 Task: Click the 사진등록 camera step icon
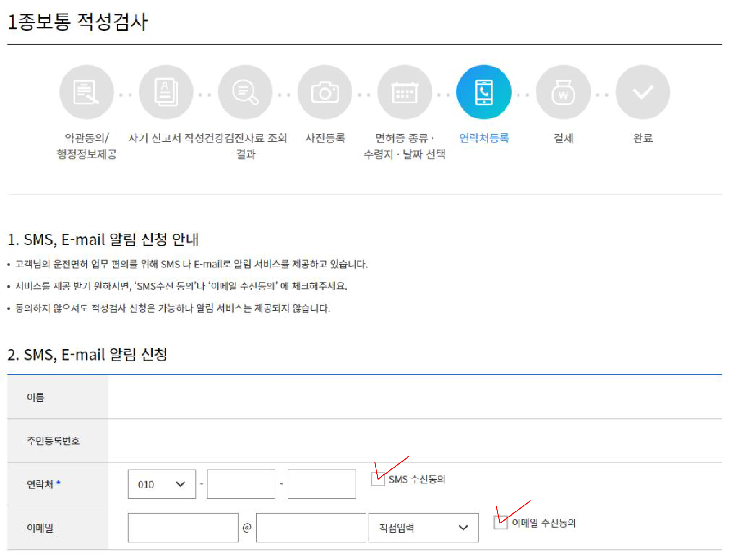tap(325, 92)
